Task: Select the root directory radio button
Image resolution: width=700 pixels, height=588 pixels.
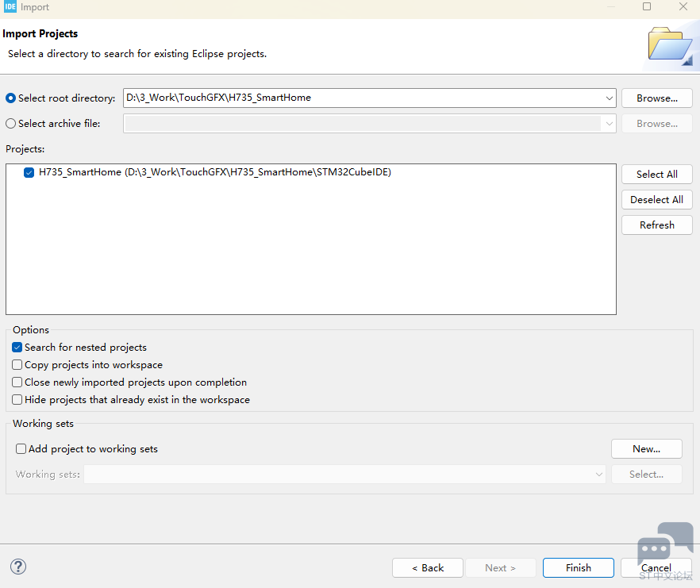Action: [x=11, y=98]
